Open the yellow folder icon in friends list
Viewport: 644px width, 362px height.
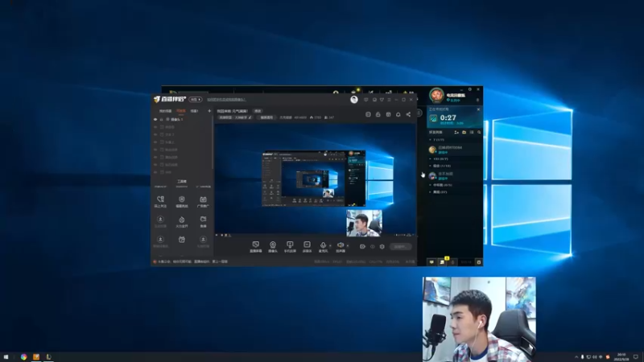(x=464, y=133)
